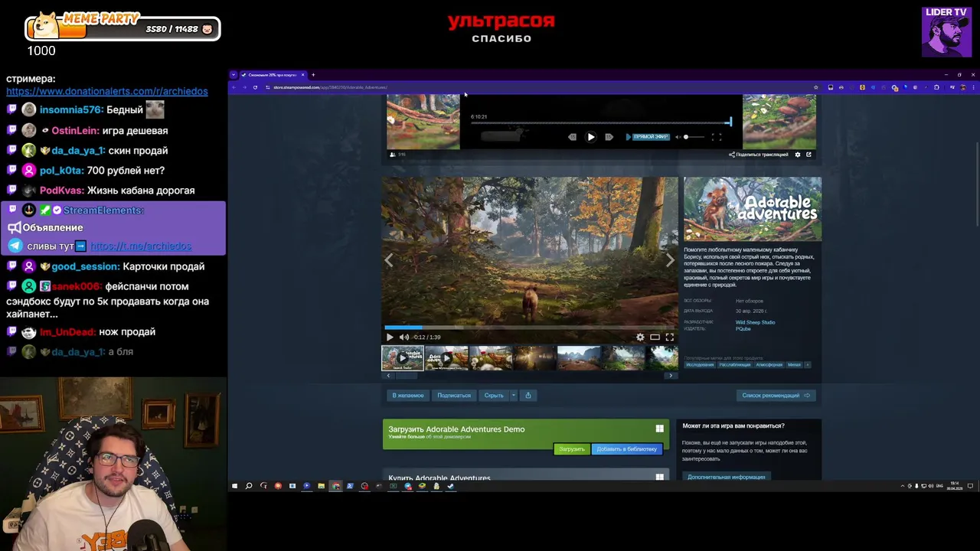This screenshot has width=980, height=551.
Task: Click the green Загрузить demo button
Action: (571, 449)
